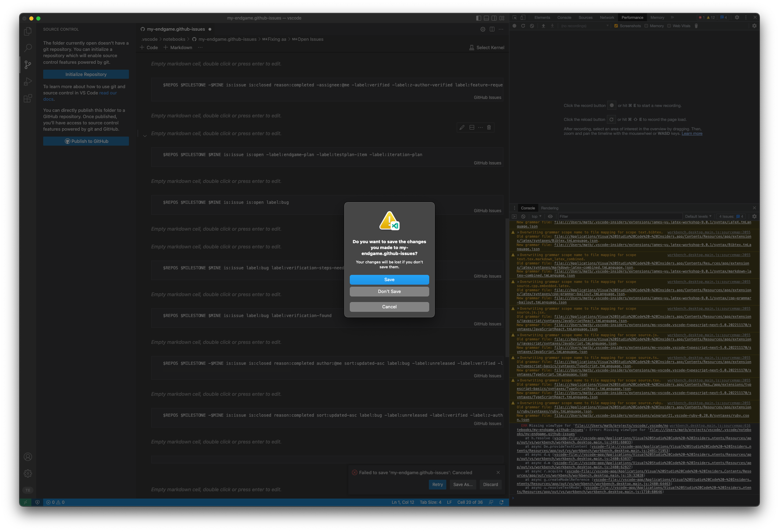Delete the markdown cell using the trash icon

tap(489, 128)
